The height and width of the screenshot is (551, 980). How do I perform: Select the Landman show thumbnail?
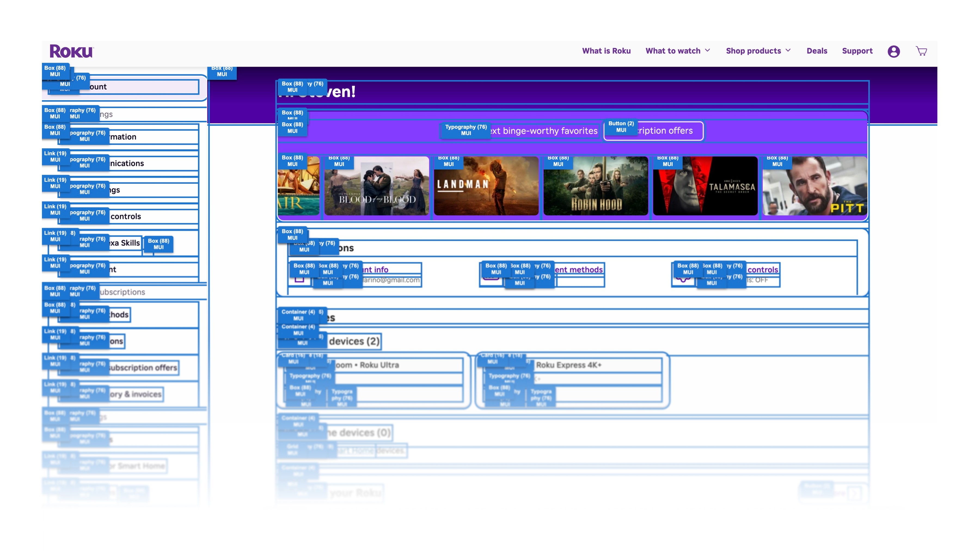pos(486,186)
